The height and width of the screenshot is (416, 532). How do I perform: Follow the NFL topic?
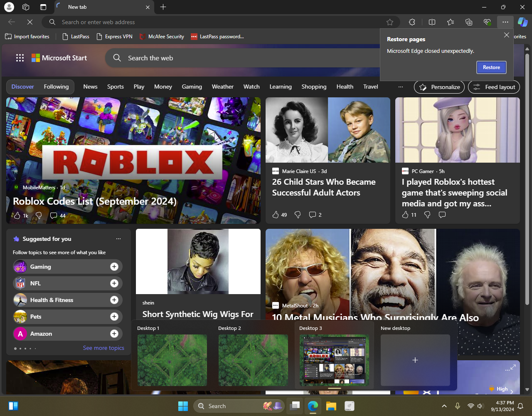(114, 283)
